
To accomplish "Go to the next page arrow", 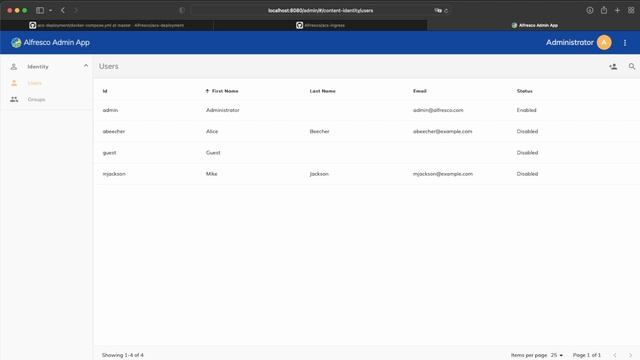I will click(x=630, y=355).
